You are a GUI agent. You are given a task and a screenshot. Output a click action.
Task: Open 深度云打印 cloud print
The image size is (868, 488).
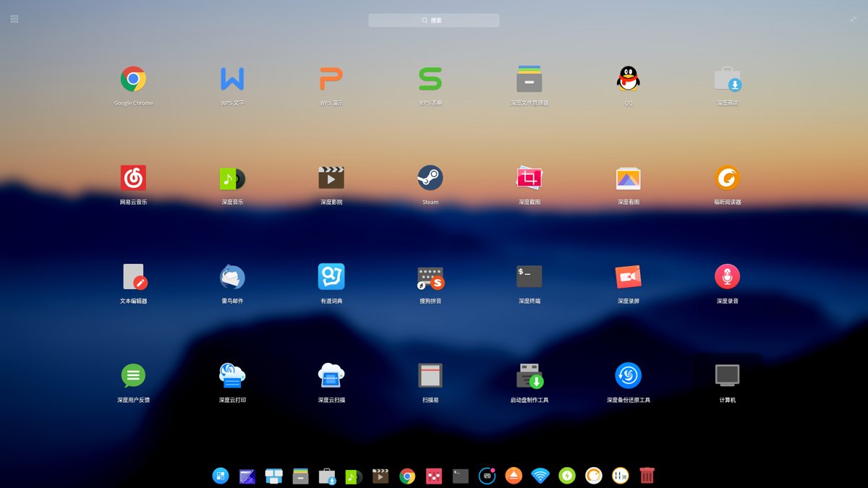(x=232, y=376)
